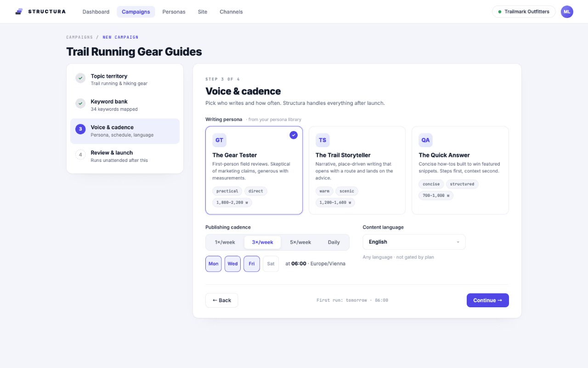Click the practical tag

pyautogui.click(x=227, y=191)
